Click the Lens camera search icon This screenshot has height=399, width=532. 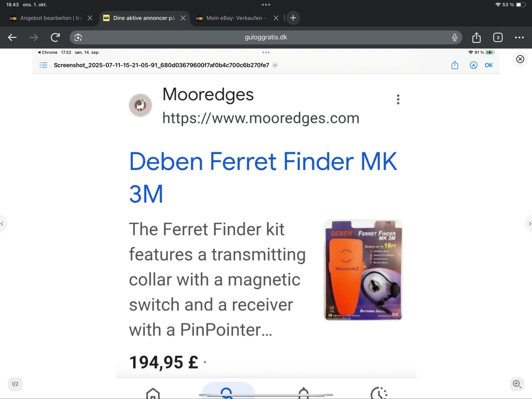tap(78, 37)
